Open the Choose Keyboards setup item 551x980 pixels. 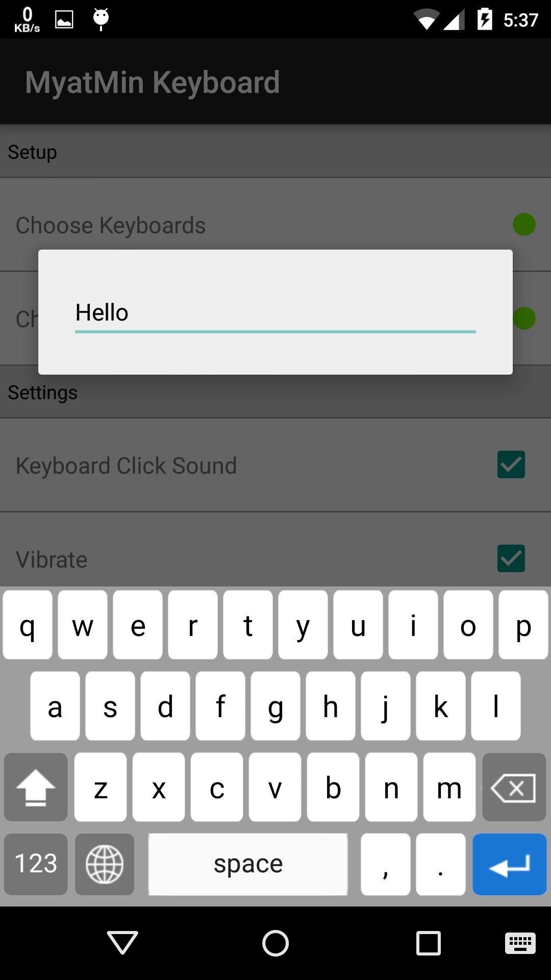click(x=275, y=225)
